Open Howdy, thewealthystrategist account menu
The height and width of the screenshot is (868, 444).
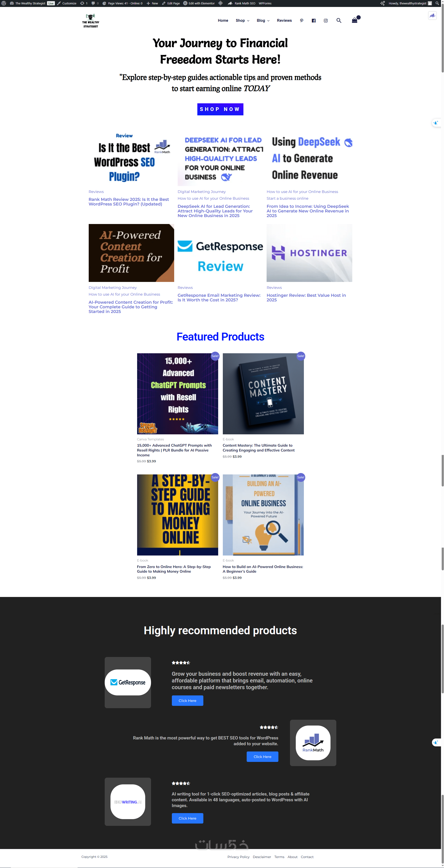[410, 3]
